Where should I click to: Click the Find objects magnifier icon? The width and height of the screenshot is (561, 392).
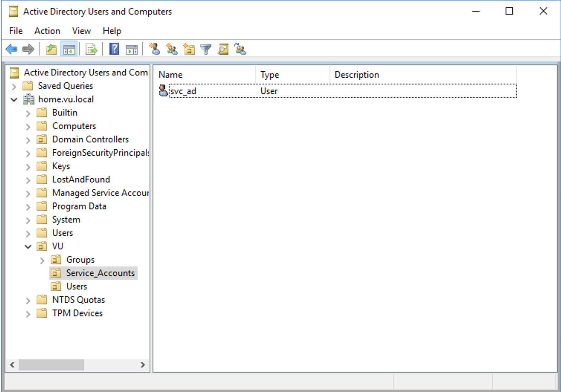223,49
